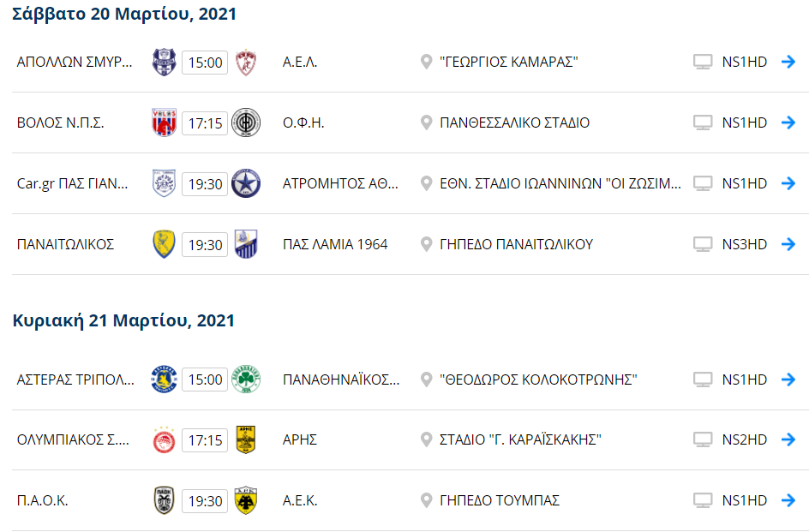Click the Apollon Smyrnis team crest
This screenshot has width=809, height=532.
[x=164, y=62]
